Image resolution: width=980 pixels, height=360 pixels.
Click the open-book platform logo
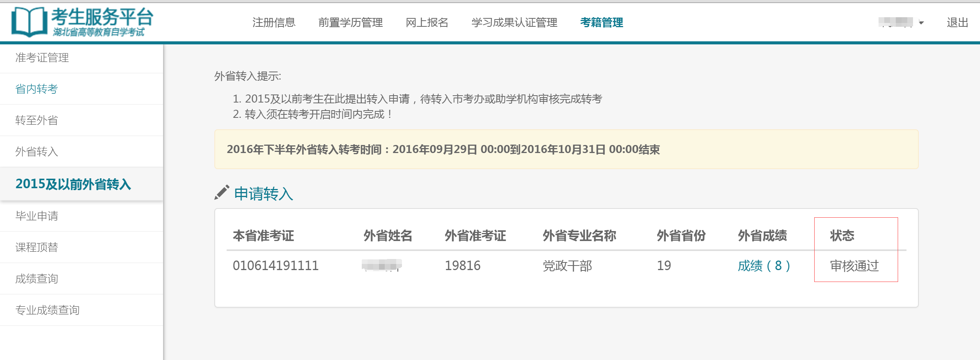[x=29, y=22]
